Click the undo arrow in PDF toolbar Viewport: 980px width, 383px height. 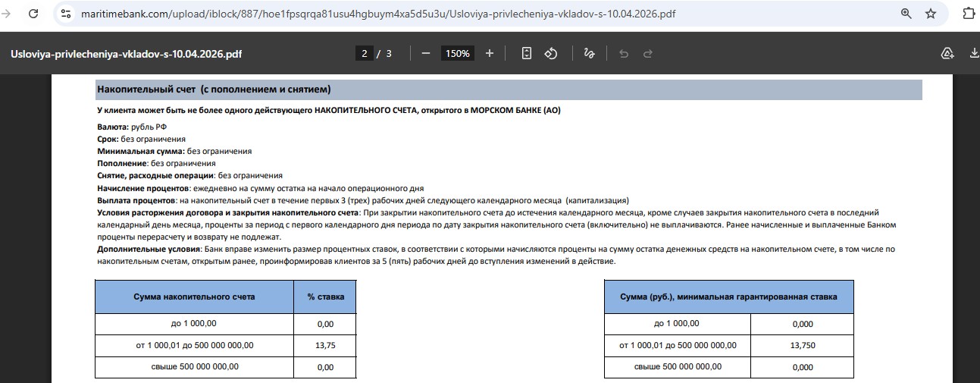(624, 53)
